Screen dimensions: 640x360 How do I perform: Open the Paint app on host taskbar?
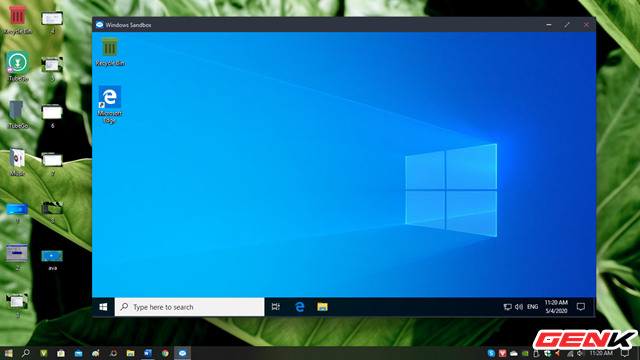pyautogui.click(x=96, y=353)
